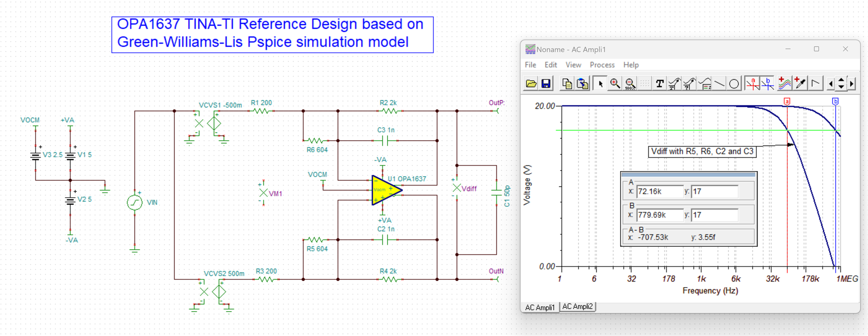Image resolution: width=868 pixels, height=336 pixels.
Task: Click cursor B x field 779.69k
Action: coord(659,215)
